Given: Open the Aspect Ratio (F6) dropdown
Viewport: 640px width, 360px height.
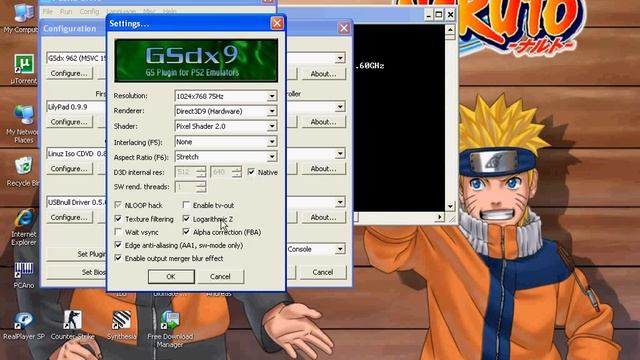Looking at the screenshot, I should pos(272,157).
